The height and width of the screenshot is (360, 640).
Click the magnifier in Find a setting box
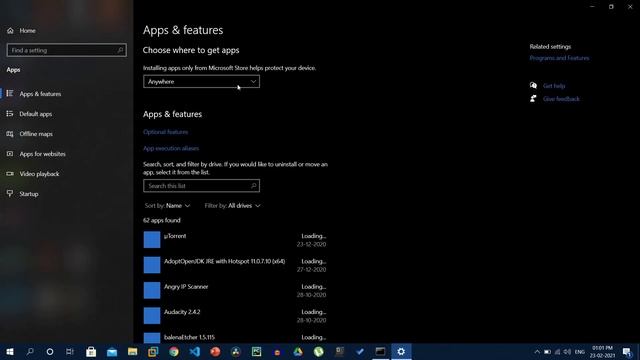coord(120,50)
